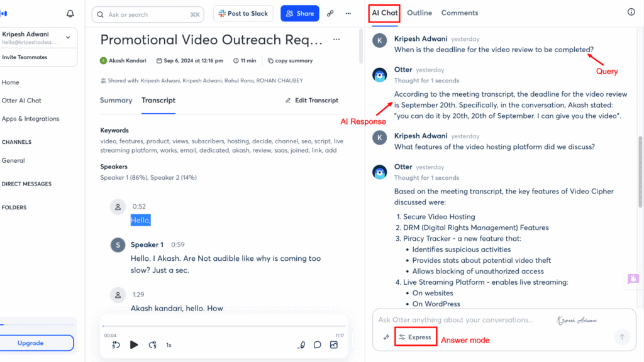This screenshot has height=362, width=644.
Task: Click the sparkle suggestions icon
Action: (386, 337)
